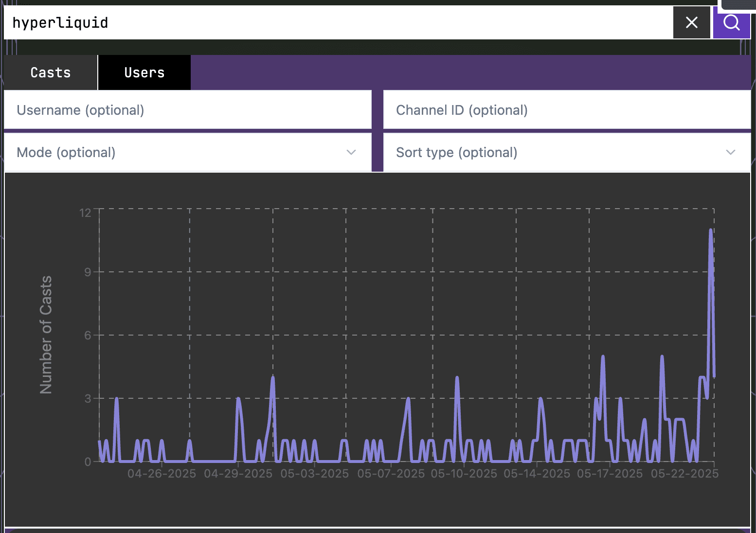
Task: Click the y-axis value 9
Action: [x=88, y=272]
